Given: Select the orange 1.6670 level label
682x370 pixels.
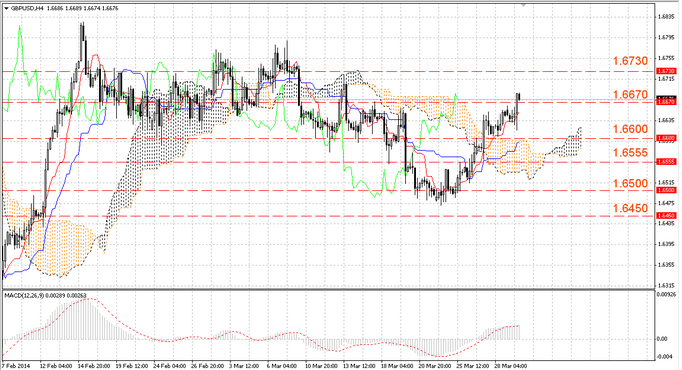Looking at the screenshot, I should (630, 94).
